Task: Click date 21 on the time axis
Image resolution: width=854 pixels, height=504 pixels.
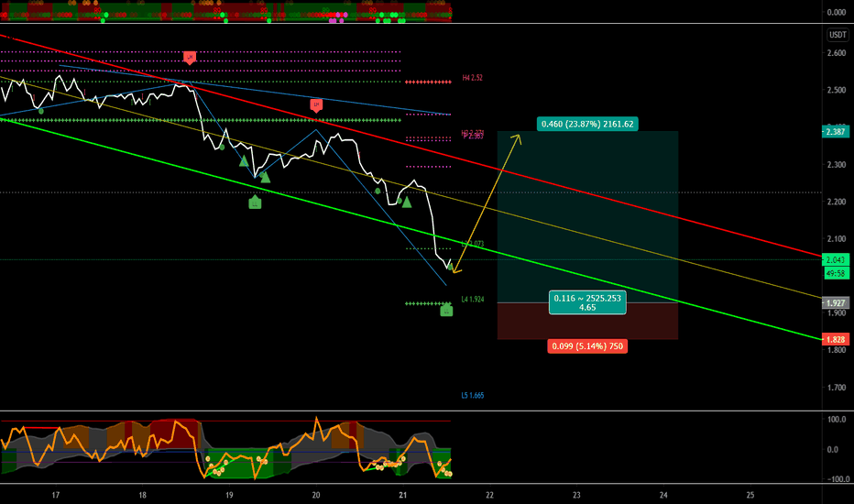Action: pos(403,495)
